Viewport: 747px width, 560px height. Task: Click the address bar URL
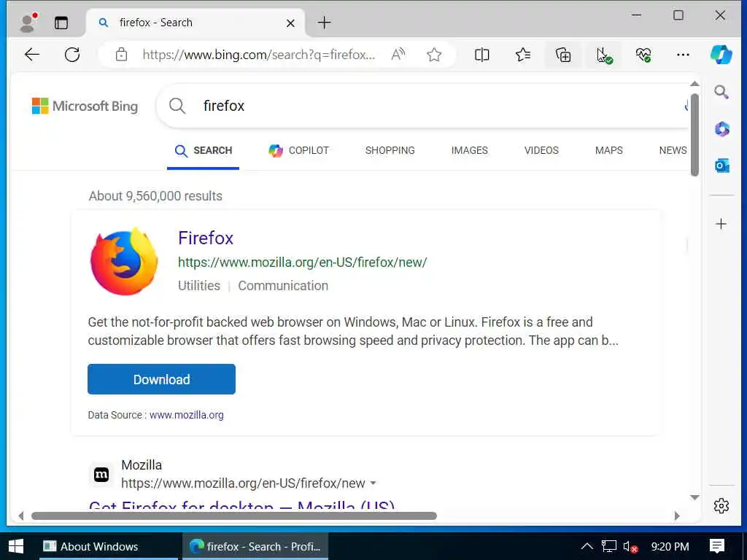click(x=259, y=55)
